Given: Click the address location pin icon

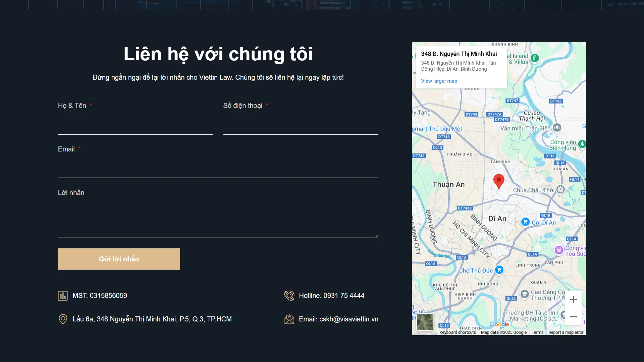Looking at the screenshot, I should (x=63, y=319).
